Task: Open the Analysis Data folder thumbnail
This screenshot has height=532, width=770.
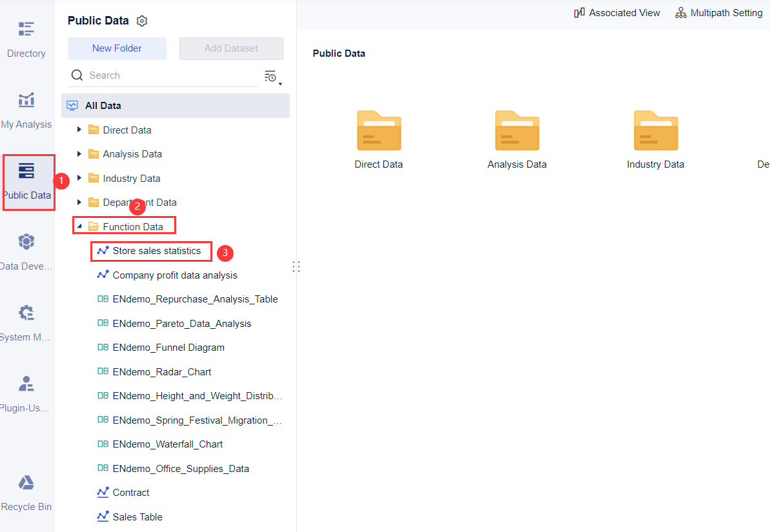Action: pos(517,130)
